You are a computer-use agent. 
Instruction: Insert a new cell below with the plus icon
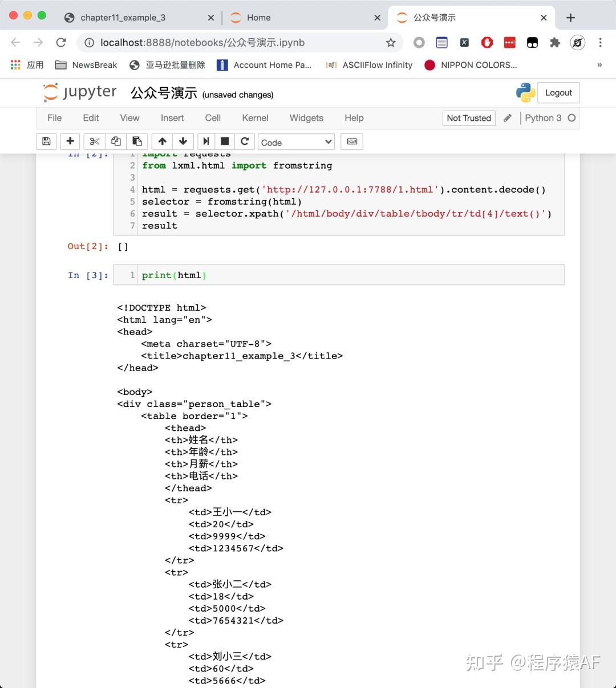70,141
